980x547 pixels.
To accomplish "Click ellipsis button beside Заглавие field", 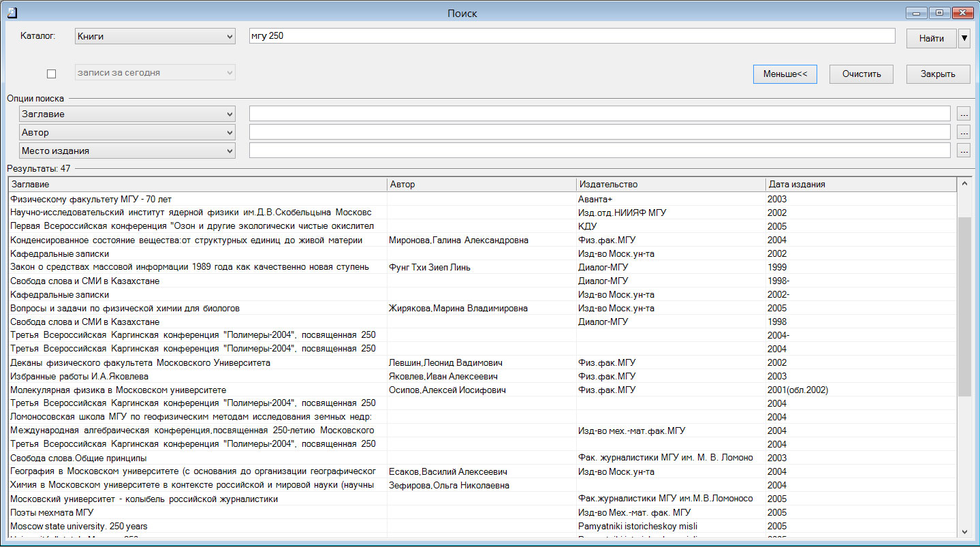I will 963,114.
